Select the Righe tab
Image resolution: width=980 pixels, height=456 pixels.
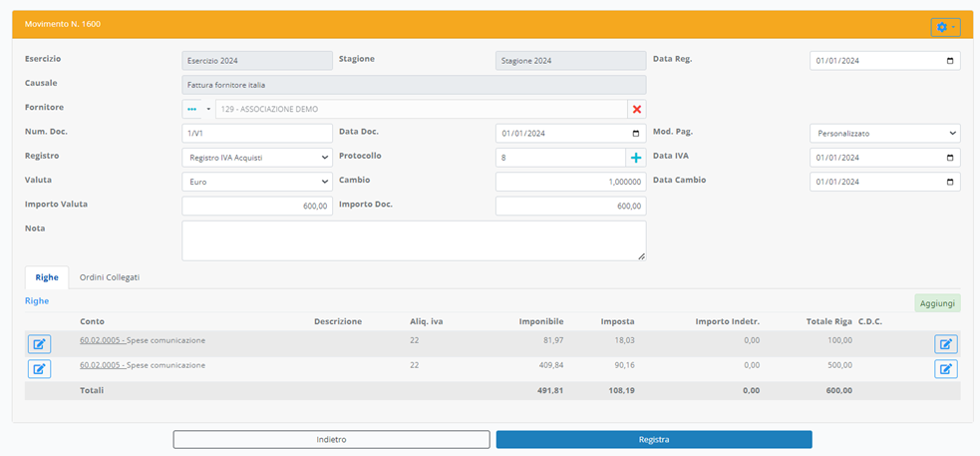click(x=47, y=277)
